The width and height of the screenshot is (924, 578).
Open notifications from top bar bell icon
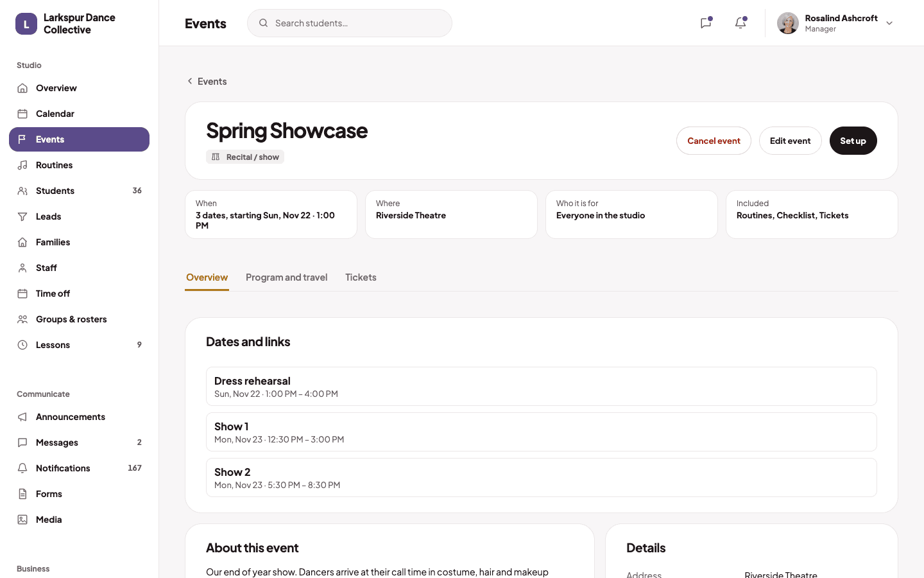pyautogui.click(x=740, y=23)
